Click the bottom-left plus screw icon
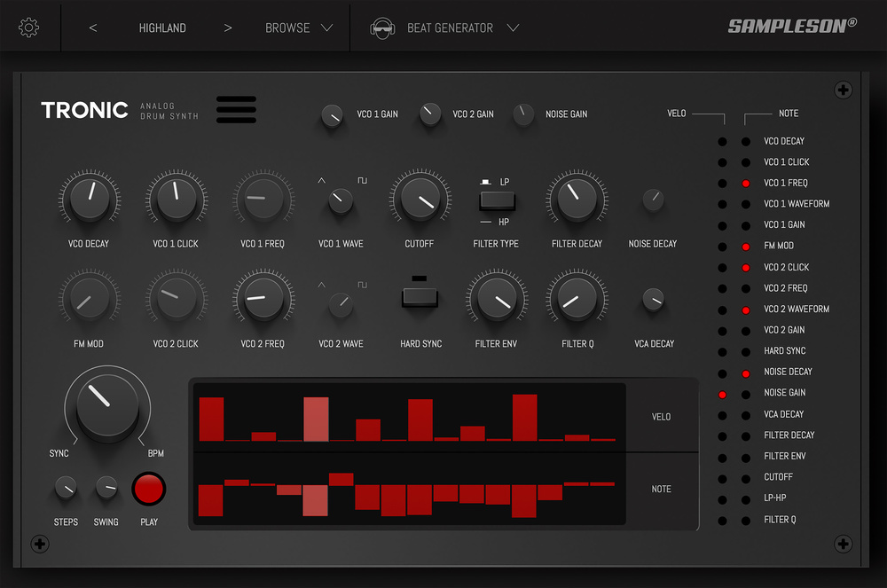The width and height of the screenshot is (887, 588). [40, 544]
